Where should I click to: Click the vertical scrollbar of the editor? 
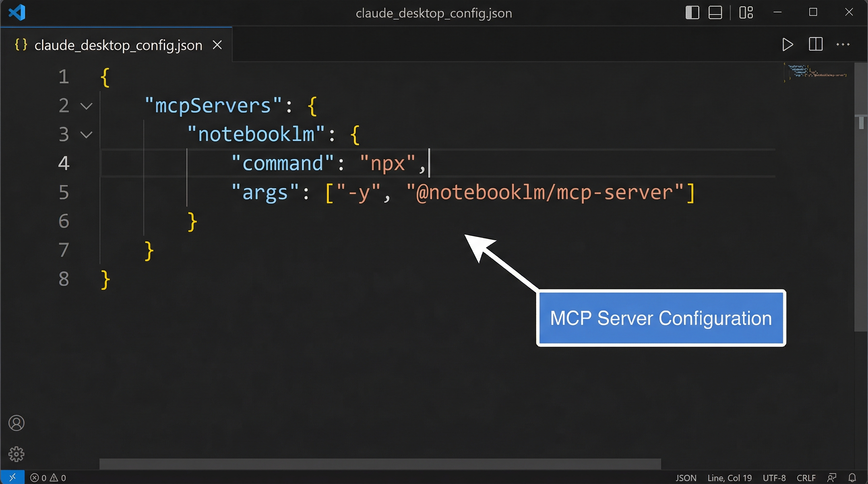(x=861, y=197)
